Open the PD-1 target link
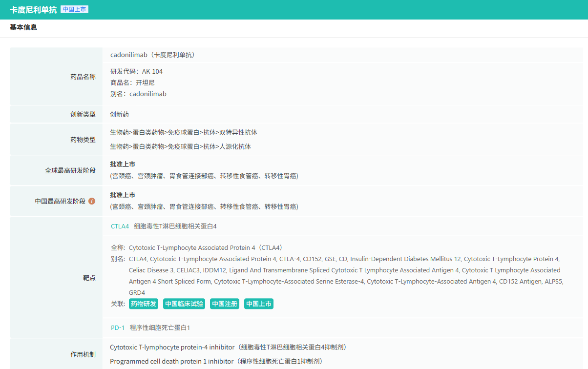The height and width of the screenshot is (369, 588). pos(118,328)
